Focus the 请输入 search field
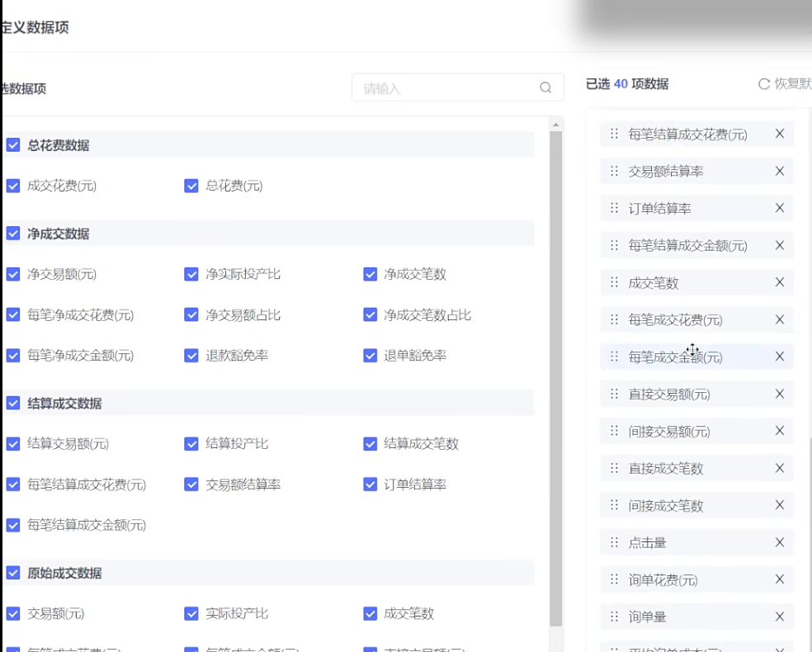The image size is (812, 652). tap(457, 87)
